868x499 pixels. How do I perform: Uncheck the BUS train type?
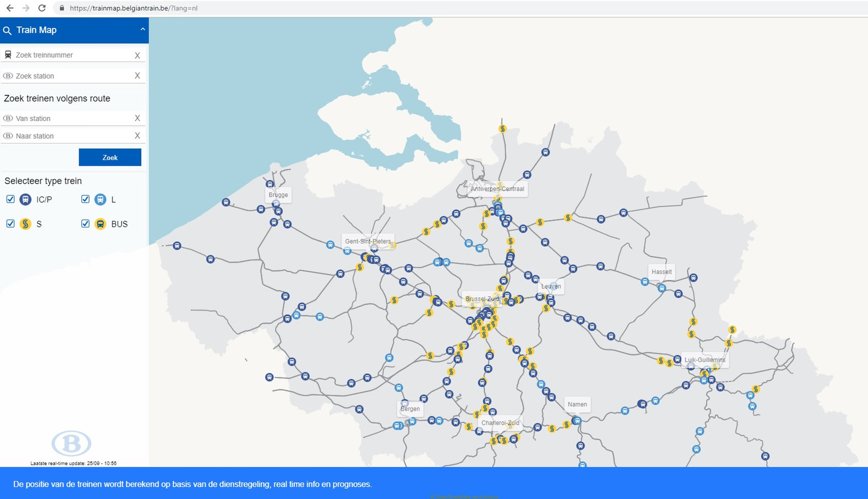tap(85, 223)
